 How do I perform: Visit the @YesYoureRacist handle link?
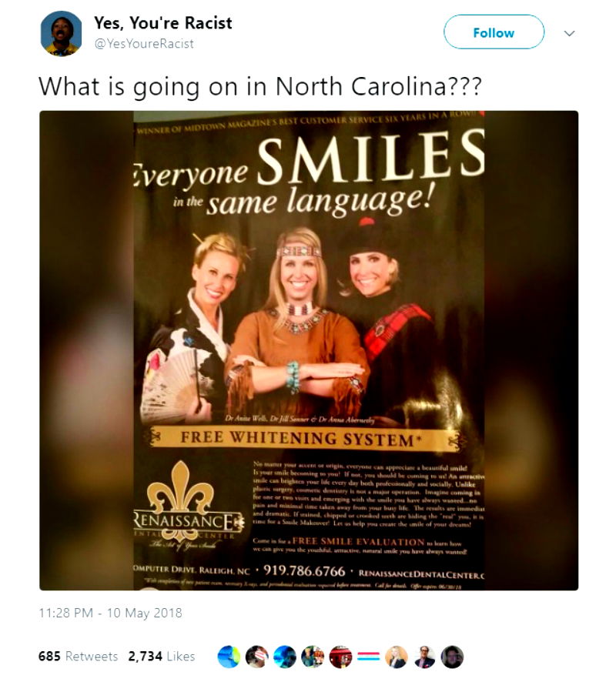[x=144, y=44]
